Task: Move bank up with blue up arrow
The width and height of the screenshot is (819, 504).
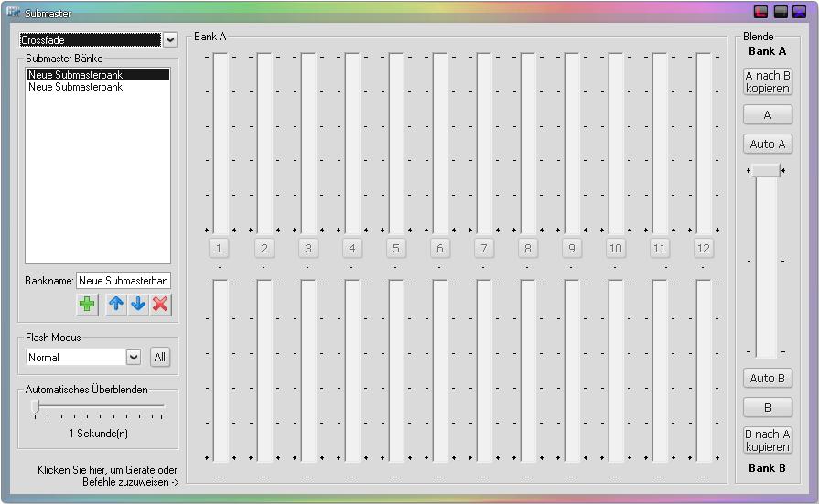Action: click(116, 305)
